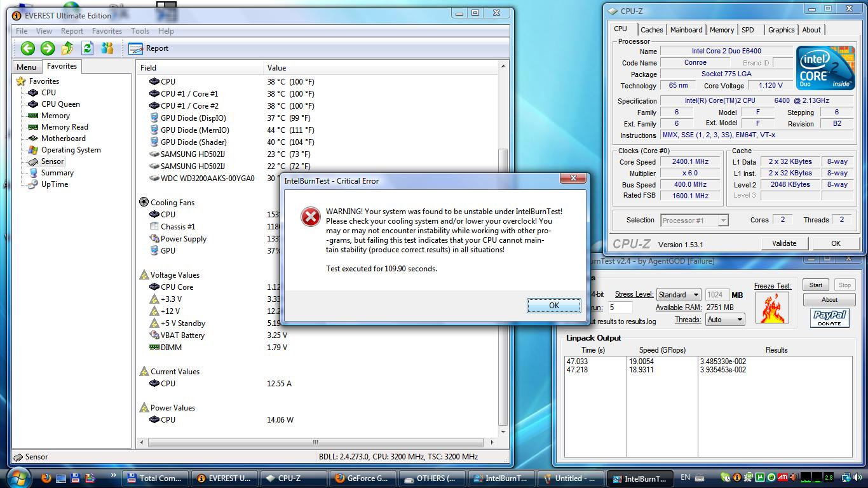Click the Field column header
The height and width of the screenshot is (488, 868).
(x=200, y=67)
